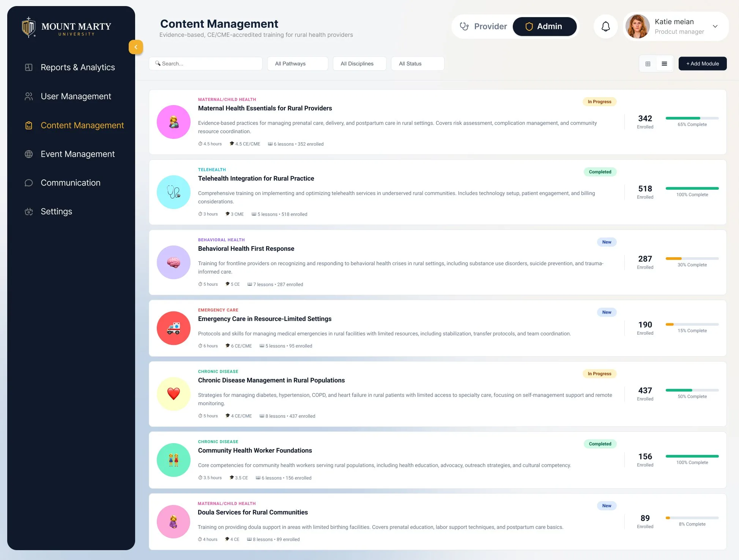739x560 pixels.
Task: Click the Emergency Care ambulance icon
Action: pos(173,328)
